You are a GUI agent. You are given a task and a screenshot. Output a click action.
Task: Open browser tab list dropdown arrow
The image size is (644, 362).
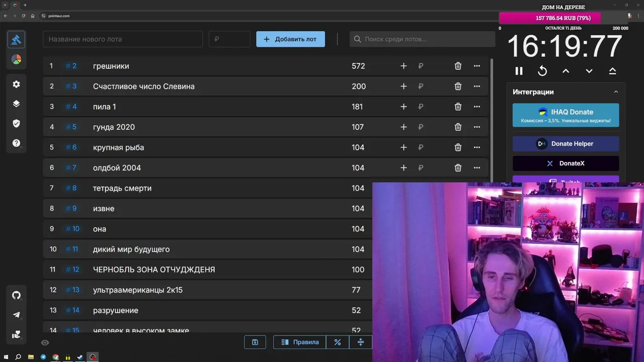pyautogui.click(x=5, y=5)
